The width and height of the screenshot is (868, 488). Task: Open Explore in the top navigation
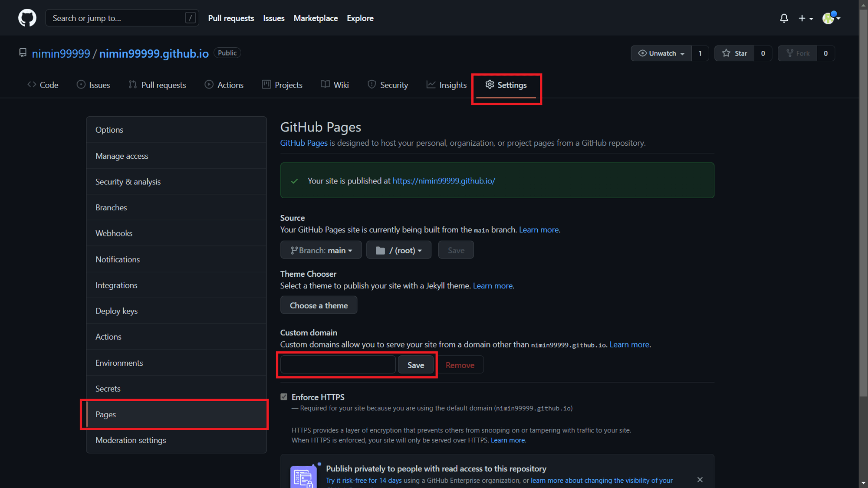coord(360,18)
